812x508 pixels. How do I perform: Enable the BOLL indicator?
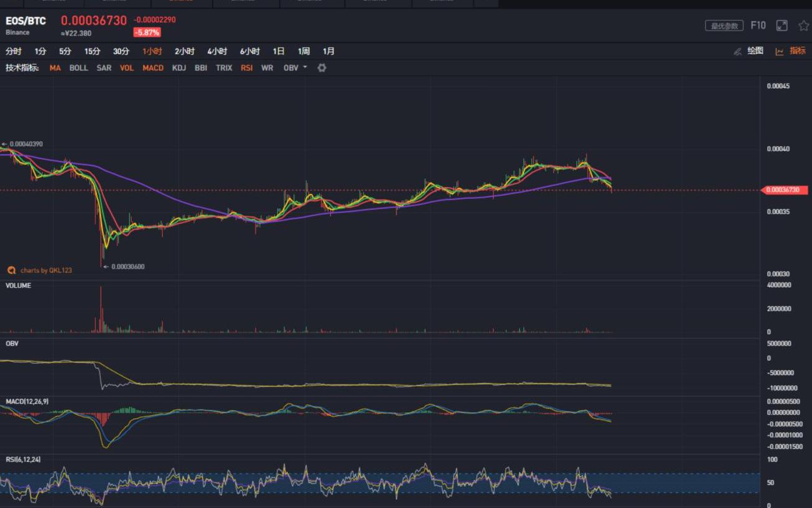pyautogui.click(x=78, y=68)
